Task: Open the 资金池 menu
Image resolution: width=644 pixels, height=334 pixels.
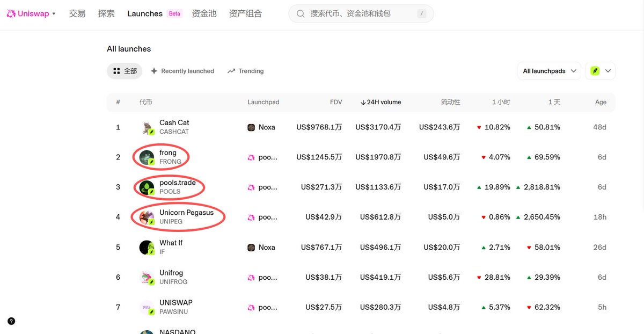Action: (x=204, y=13)
